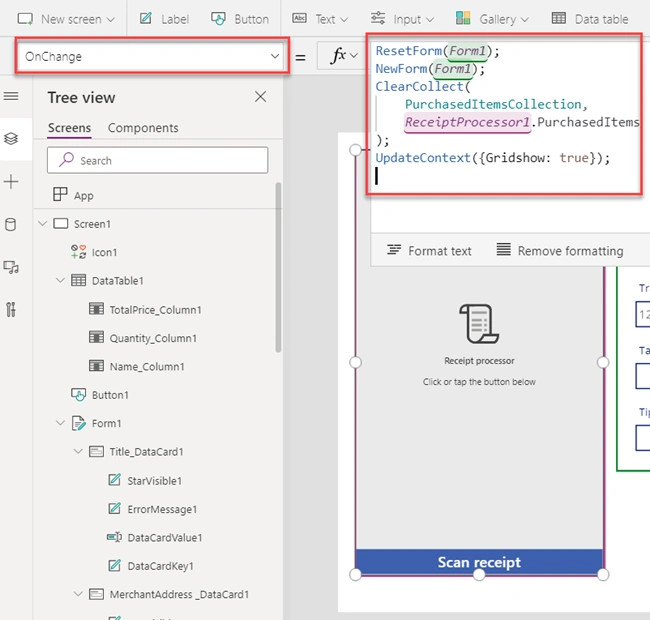Open the New screen menu
The width and height of the screenshot is (650, 620).
click(66, 19)
